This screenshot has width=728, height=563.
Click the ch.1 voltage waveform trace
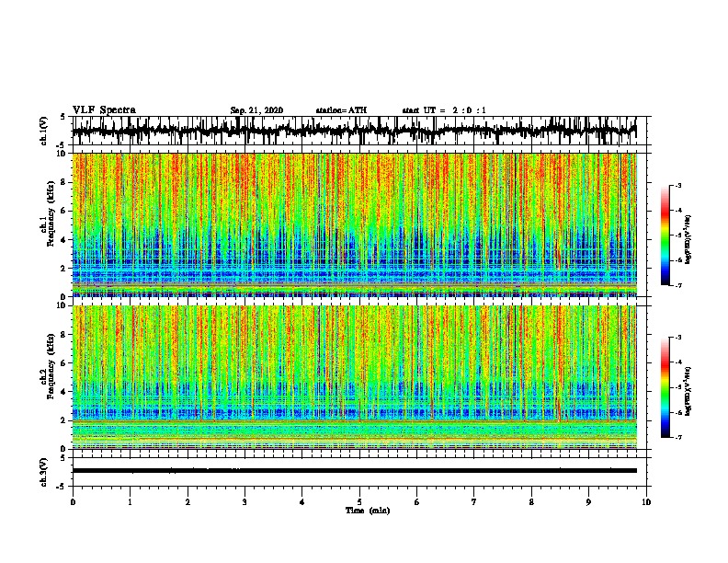coord(354,131)
